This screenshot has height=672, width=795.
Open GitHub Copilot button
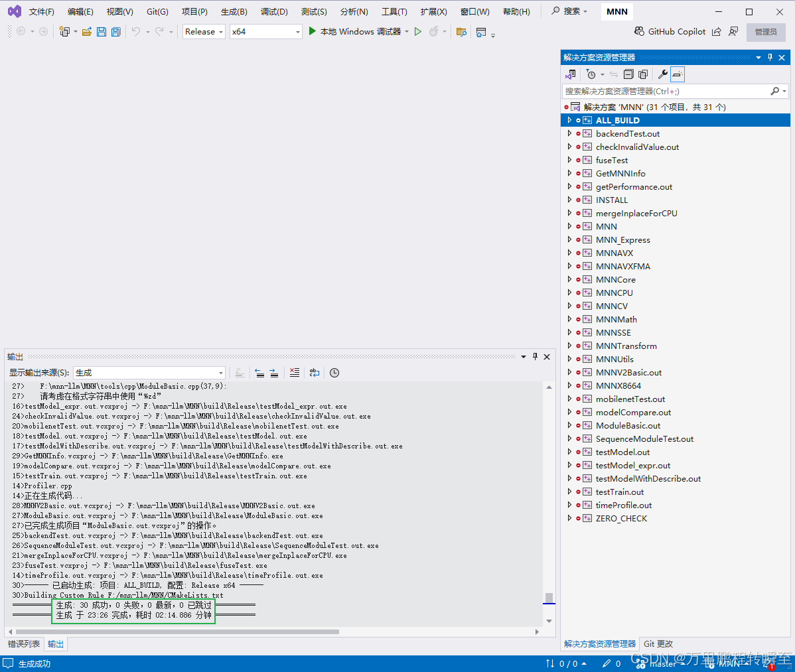(670, 31)
